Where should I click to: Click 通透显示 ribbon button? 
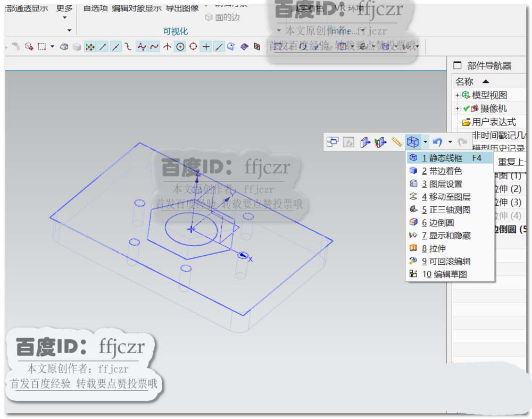tap(27, 8)
